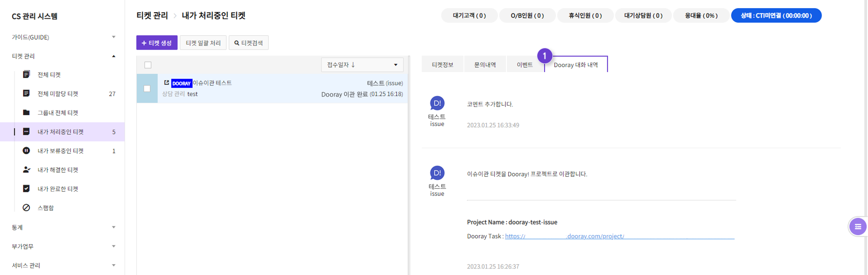Click the Project Name : dooray-test-issue text
The width and height of the screenshot is (868, 275).
(512, 222)
